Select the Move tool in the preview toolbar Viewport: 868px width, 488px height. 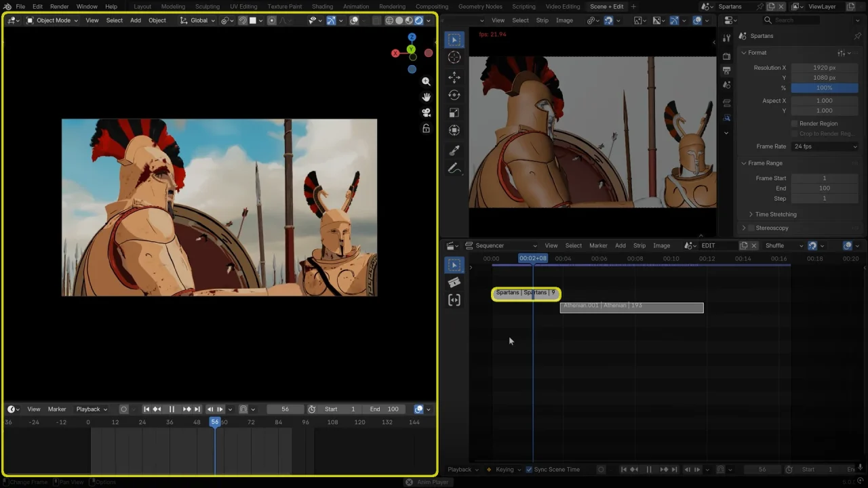pos(454,77)
